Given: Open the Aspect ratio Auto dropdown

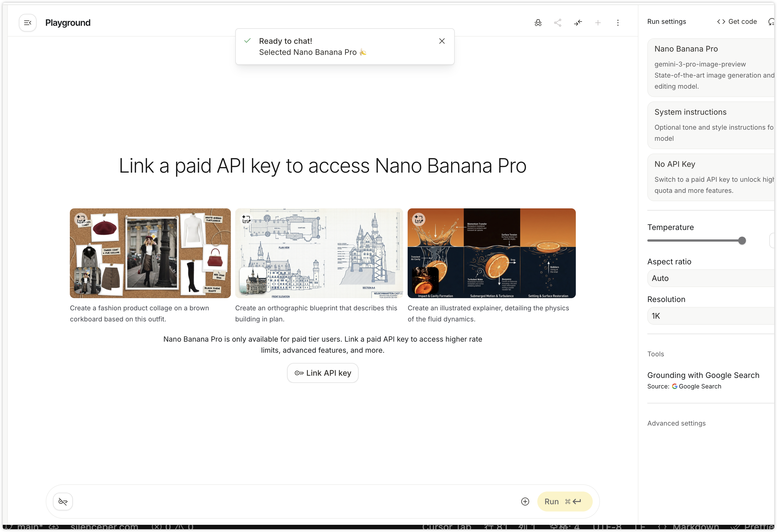Looking at the screenshot, I should [711, 278].
